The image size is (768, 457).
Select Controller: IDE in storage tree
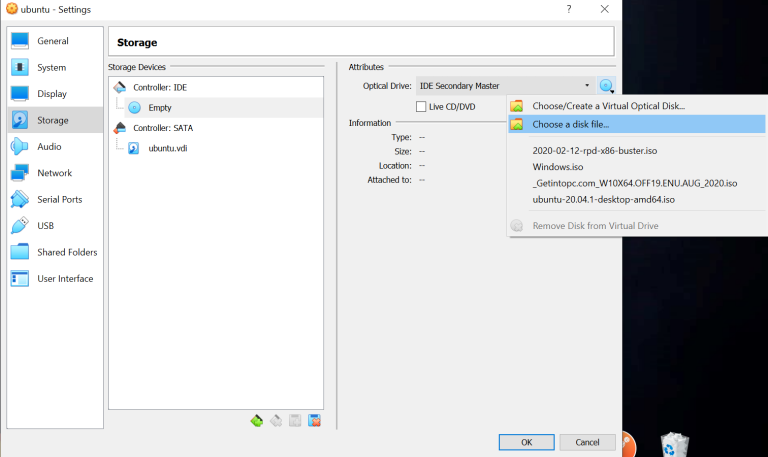pyautogui.click(x=160, y=88)
